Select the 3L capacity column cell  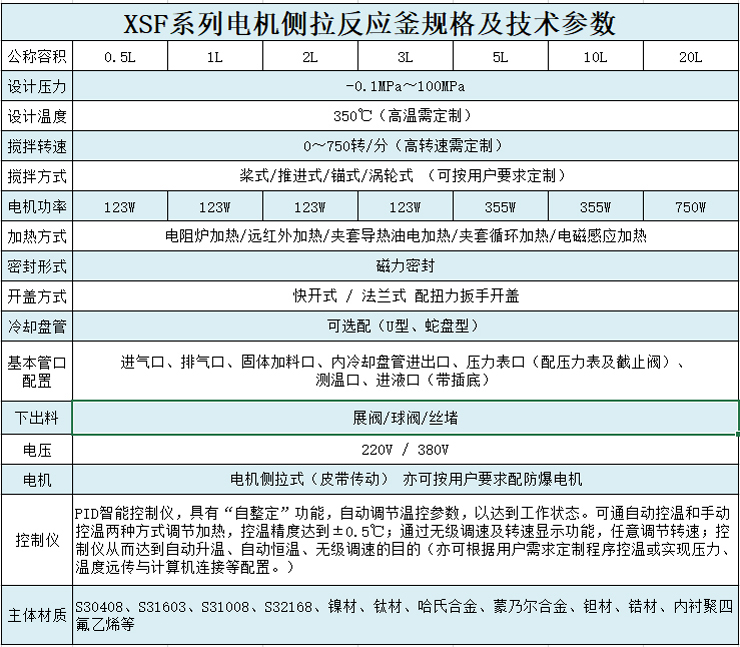coord(405,57)
